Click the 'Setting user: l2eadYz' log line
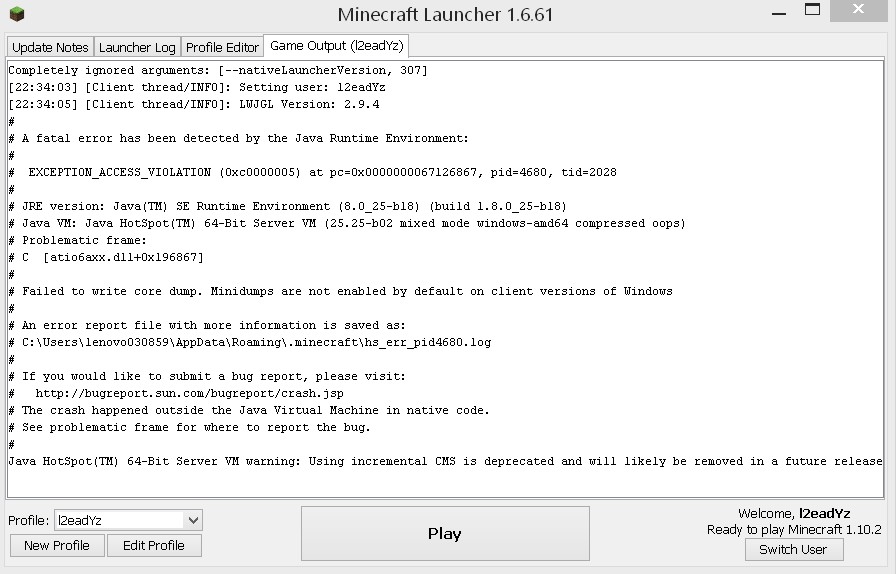 tap(197, 87)
